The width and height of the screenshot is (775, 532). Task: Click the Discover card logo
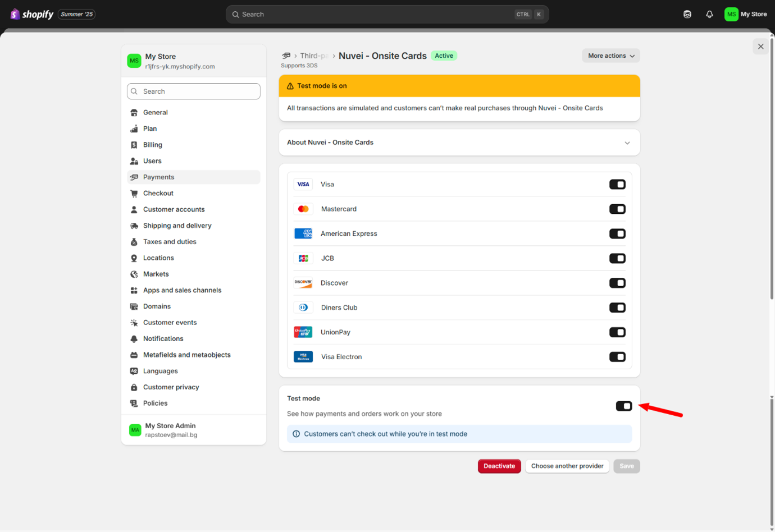coord(303,283)
